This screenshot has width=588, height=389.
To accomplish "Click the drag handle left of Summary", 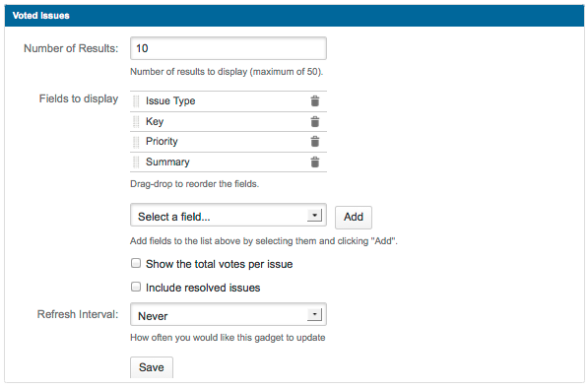I will (x=136, y=162).
